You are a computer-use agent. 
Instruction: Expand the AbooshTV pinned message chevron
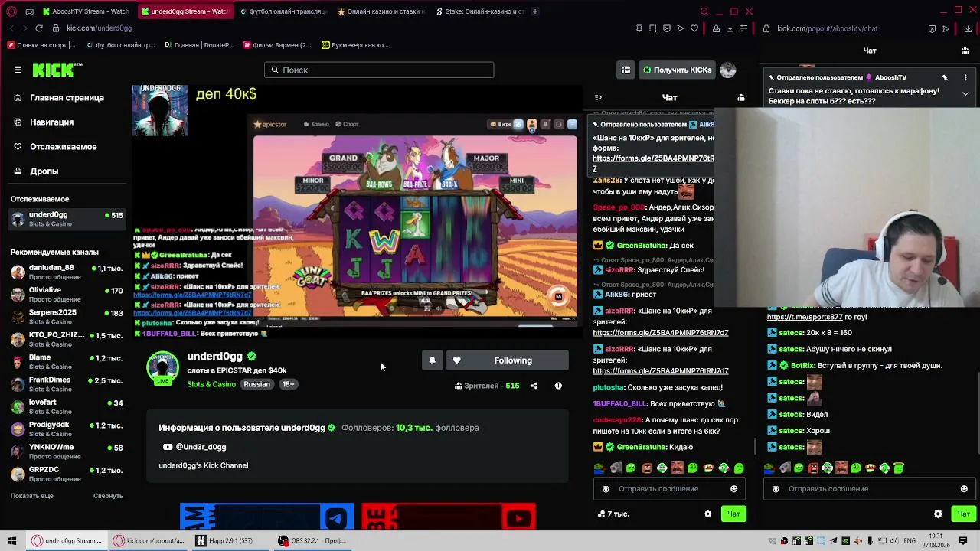pos(965,93)
